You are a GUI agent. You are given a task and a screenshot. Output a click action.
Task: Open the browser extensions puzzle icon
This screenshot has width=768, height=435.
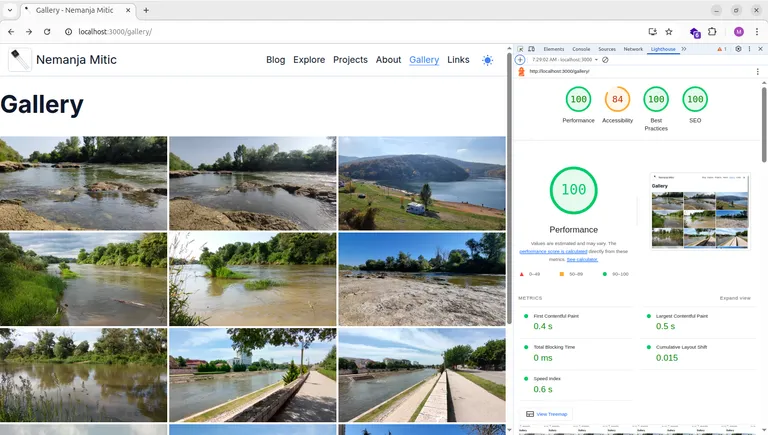click(712, 32)
